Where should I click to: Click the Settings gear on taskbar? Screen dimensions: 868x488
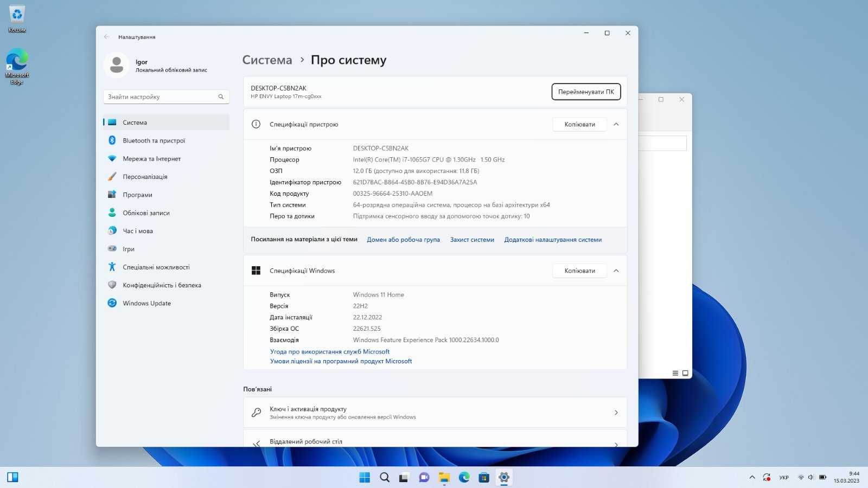click(x=504, y=477)
